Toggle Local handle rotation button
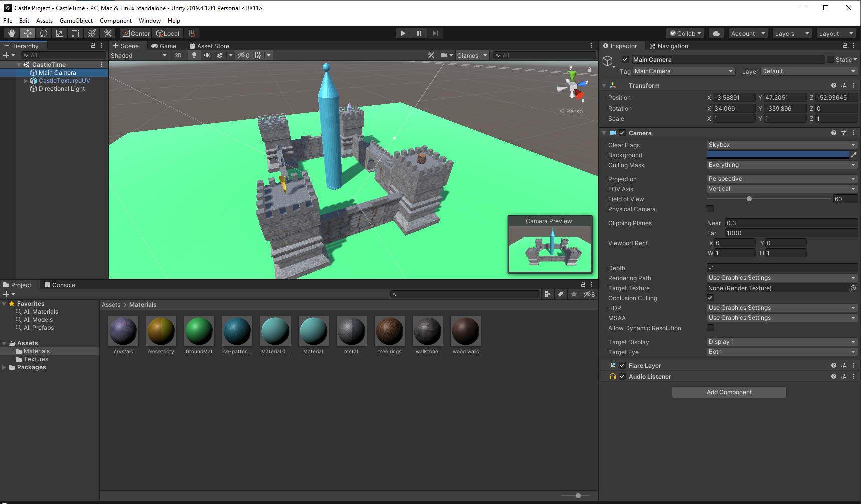The height and width of the screenshot is (504, 861). click(168, 33)
